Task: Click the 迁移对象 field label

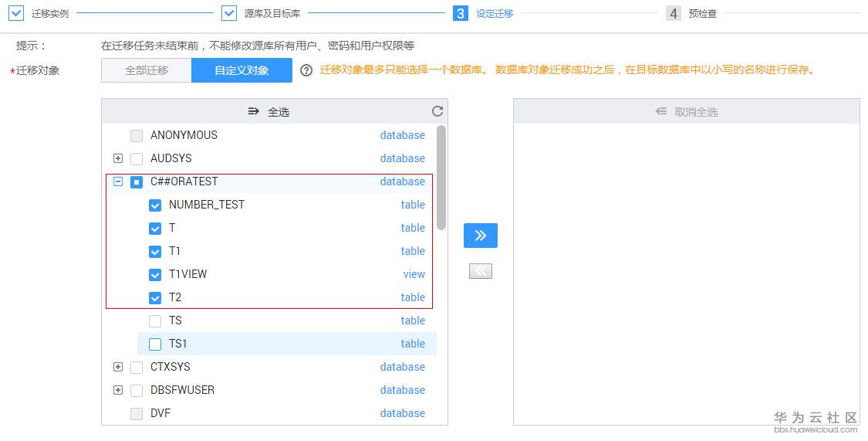Action: pyautogui.click(x=37, y=70)
